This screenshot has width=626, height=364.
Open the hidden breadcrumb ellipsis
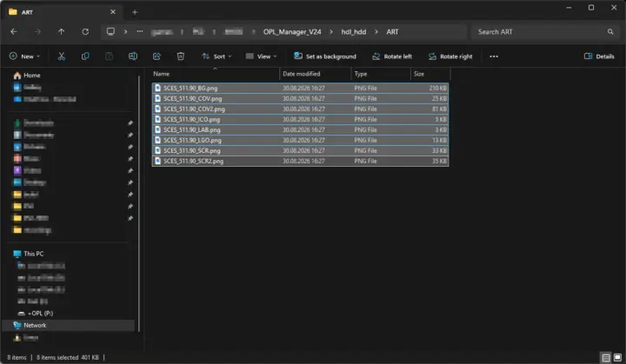pyautogui.click(x=140, y=31)
